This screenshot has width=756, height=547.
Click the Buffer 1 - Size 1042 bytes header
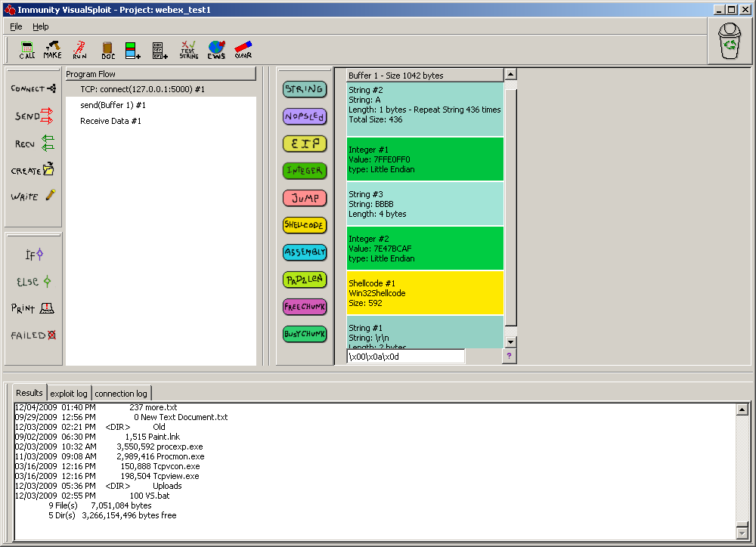tap(425, 76)
